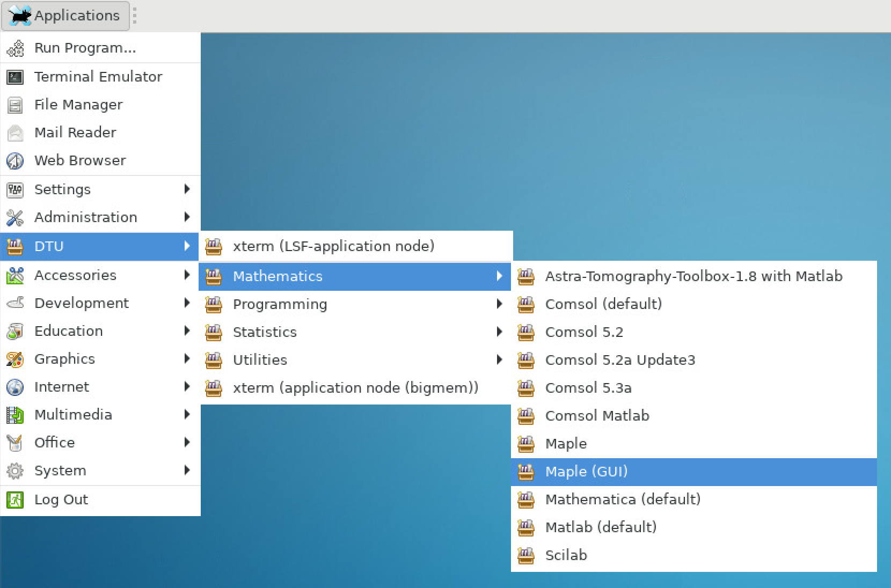Expand the Programming submenu arrow
This screenshot has width=891, height=588.
(x=499, y=304)
